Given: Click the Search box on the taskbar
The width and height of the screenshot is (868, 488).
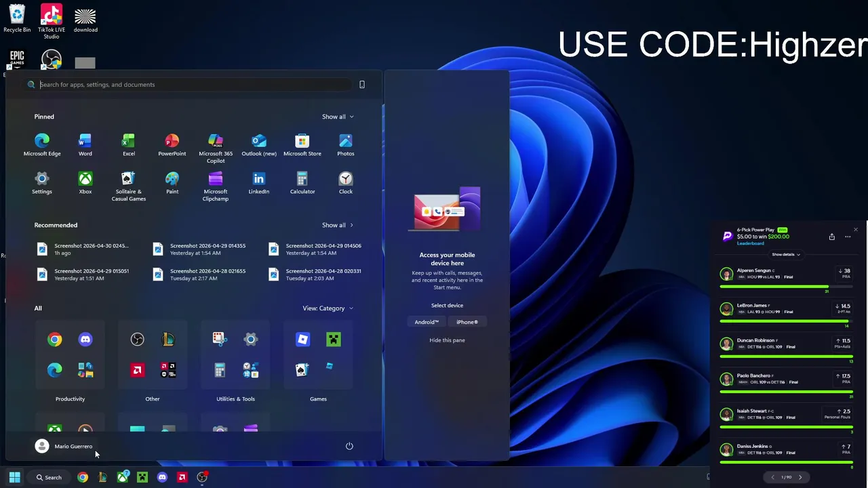Looking at the screenshot, I should [49, 477].
